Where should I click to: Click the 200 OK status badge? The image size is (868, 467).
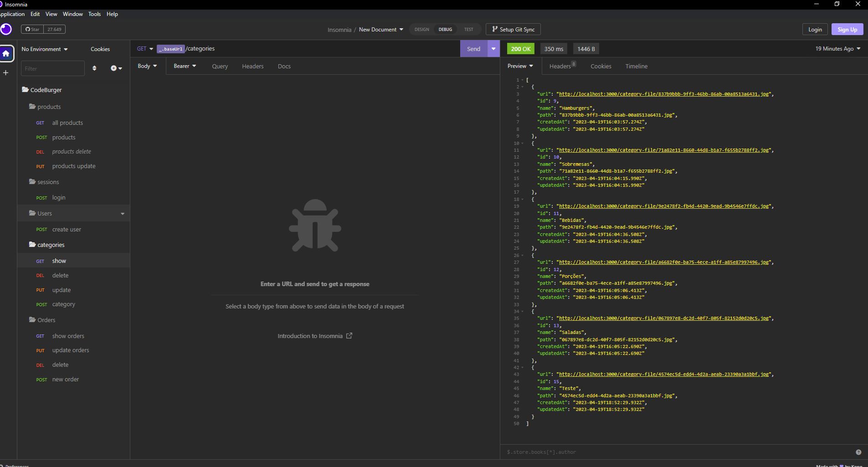(x=520, y=49)
